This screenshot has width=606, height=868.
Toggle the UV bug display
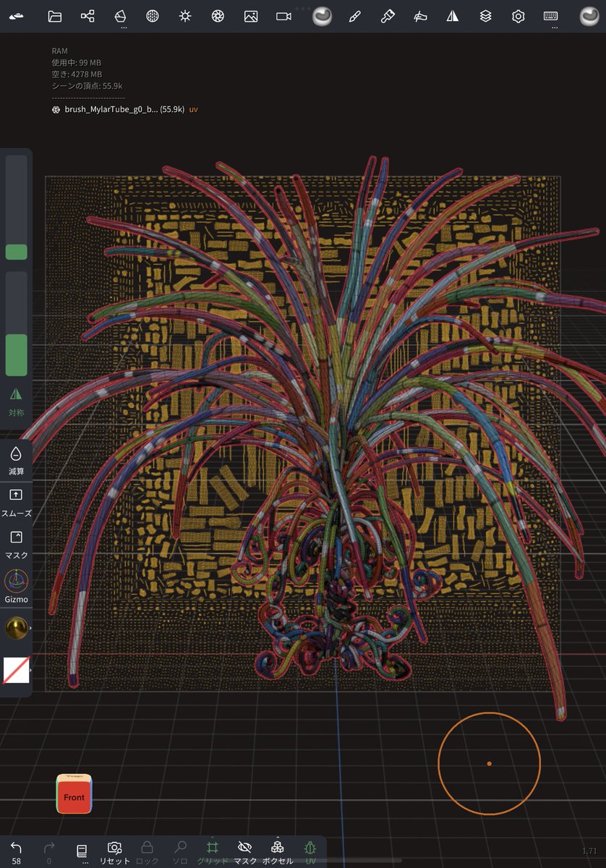pyautogui.click(x=311, y=852)
